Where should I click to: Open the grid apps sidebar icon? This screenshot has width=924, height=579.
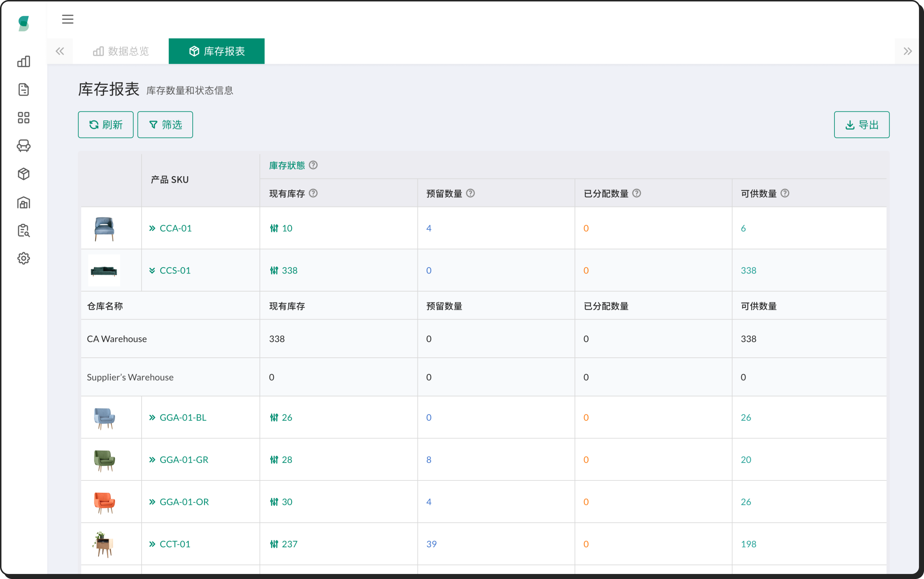24,118
